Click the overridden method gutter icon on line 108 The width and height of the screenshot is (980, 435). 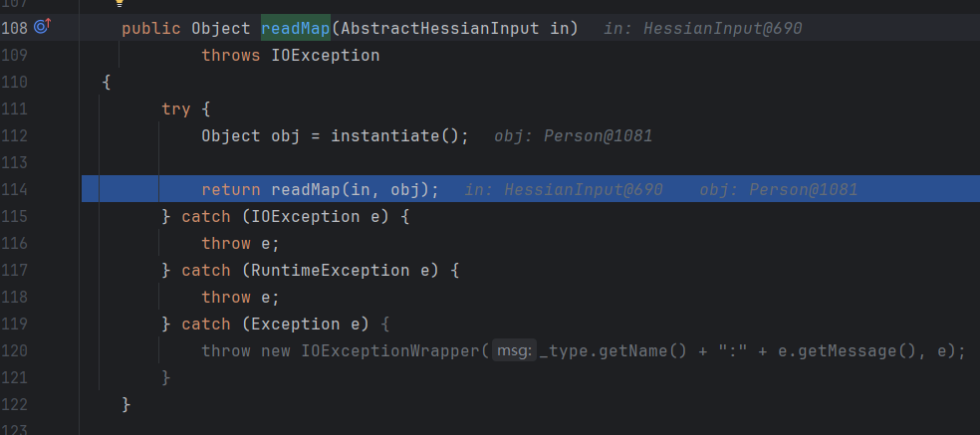pyautogui.click(x=43, y=28)
